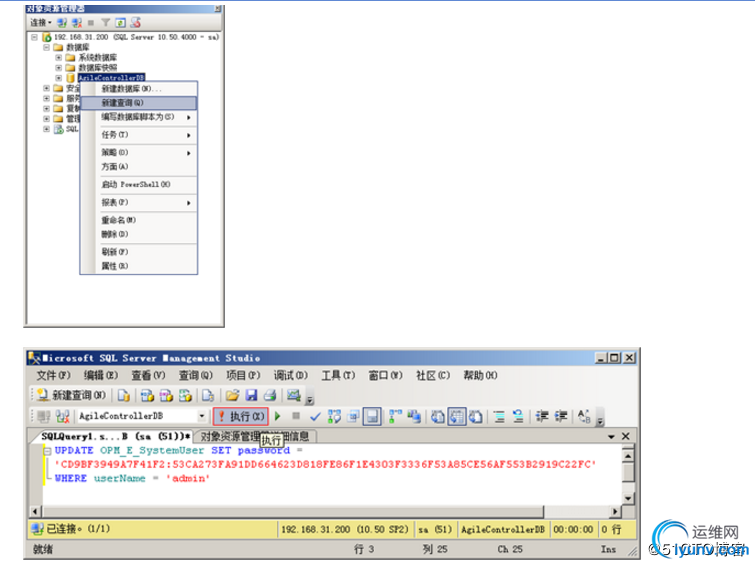Click the Analysis Services DMX Query icon

[166, 395]
